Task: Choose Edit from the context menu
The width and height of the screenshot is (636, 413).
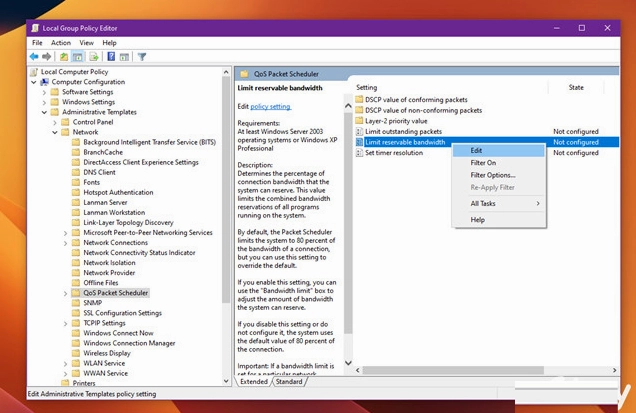Action: tap(498, 151)
